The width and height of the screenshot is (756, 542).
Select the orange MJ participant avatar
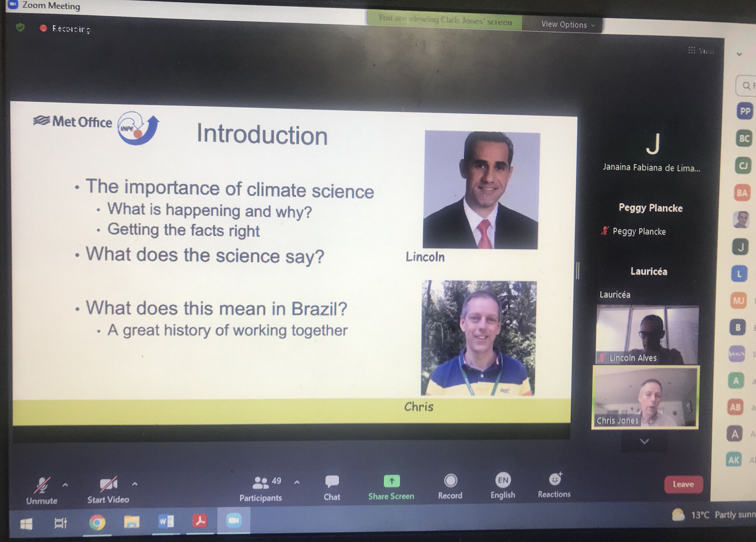pos(739,300)
